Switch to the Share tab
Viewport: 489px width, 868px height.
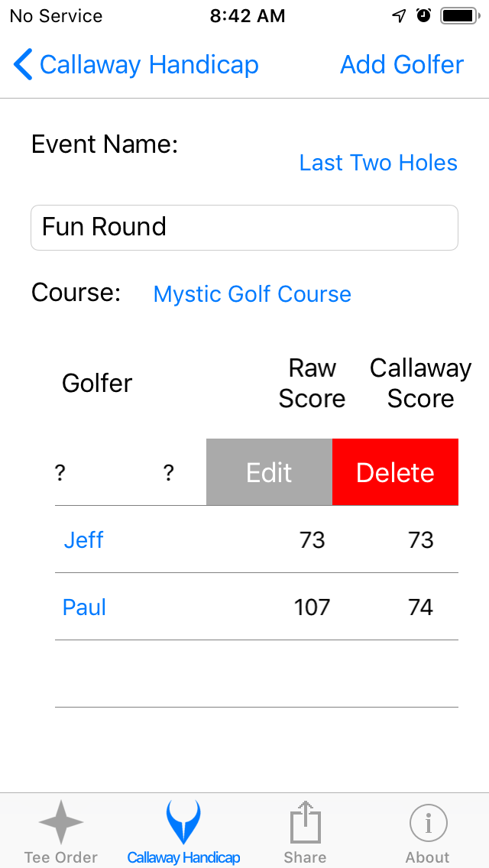(305, 831)
